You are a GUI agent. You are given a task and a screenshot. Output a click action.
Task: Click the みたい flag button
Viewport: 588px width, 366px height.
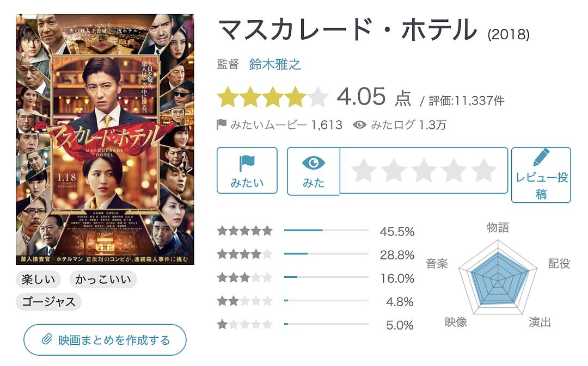coord(247,171)
